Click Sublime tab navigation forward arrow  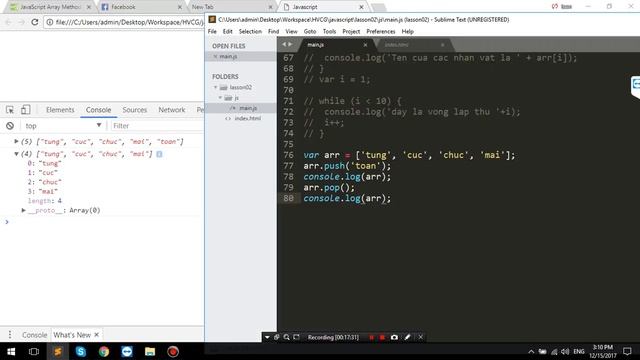pyautogui.click(x=290, y=44)
